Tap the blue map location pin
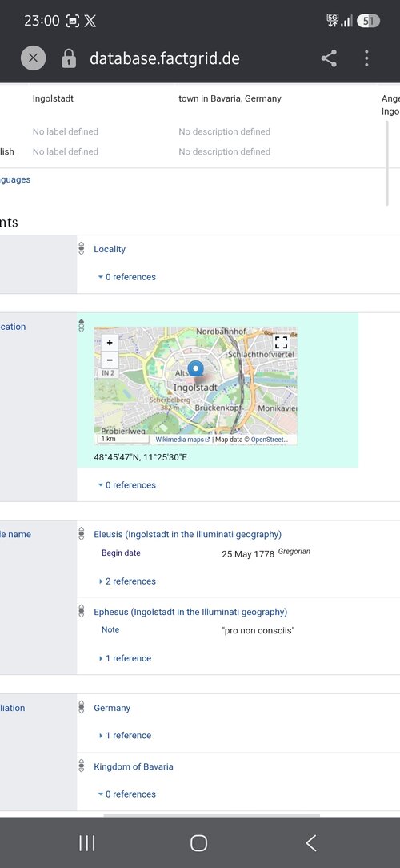This screenshot has height=868, width=400. point(195,368)
